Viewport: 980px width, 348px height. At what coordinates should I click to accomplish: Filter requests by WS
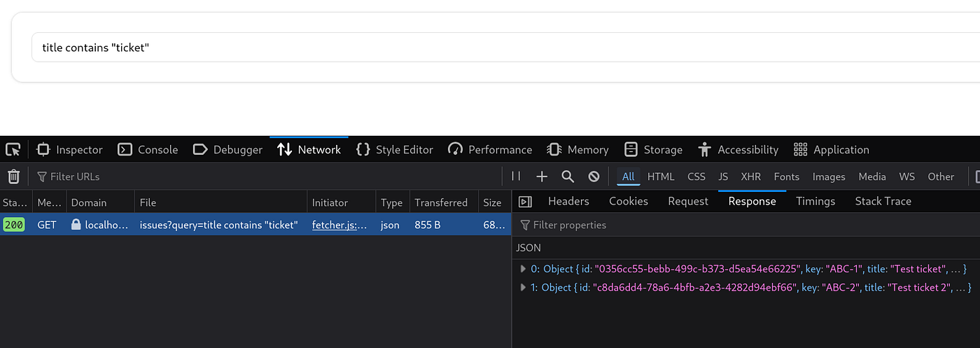[906, 176]
